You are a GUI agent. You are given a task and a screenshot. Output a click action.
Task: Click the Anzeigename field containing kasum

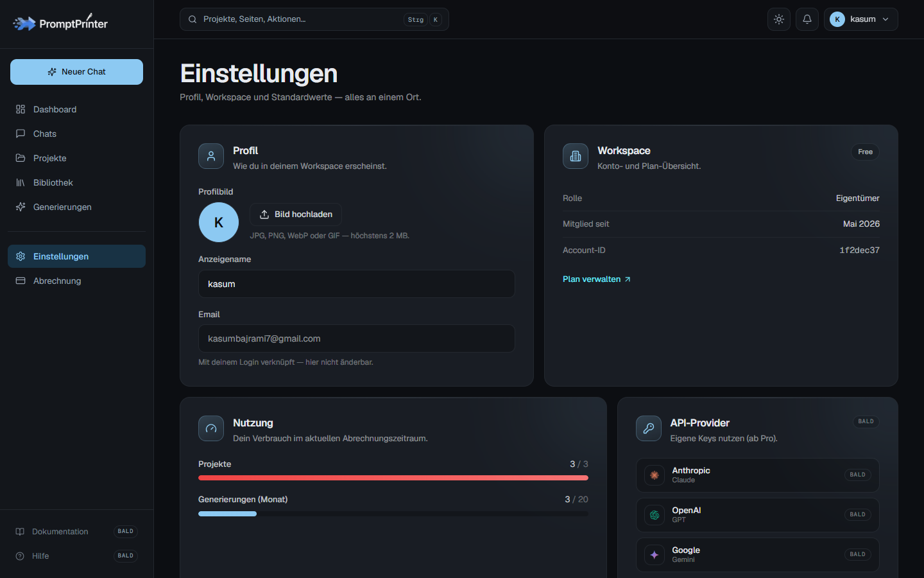357,284
